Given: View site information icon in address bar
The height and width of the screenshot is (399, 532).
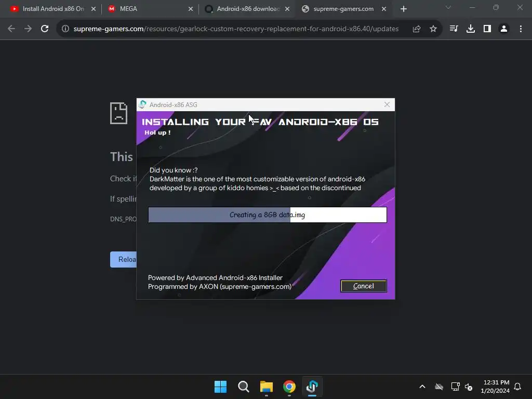Looking at the screenshot, I should coord(65,29).
